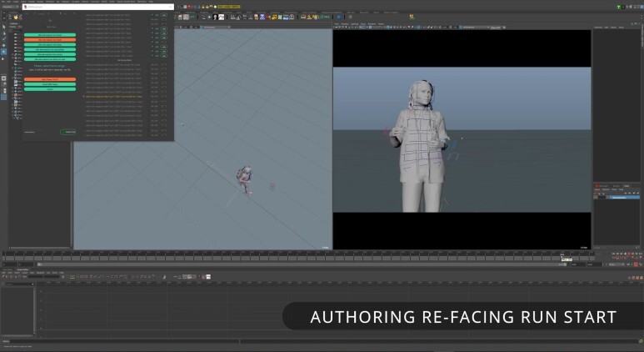Tick the checkbox on the yellow highlighted row

pos(164,97)
